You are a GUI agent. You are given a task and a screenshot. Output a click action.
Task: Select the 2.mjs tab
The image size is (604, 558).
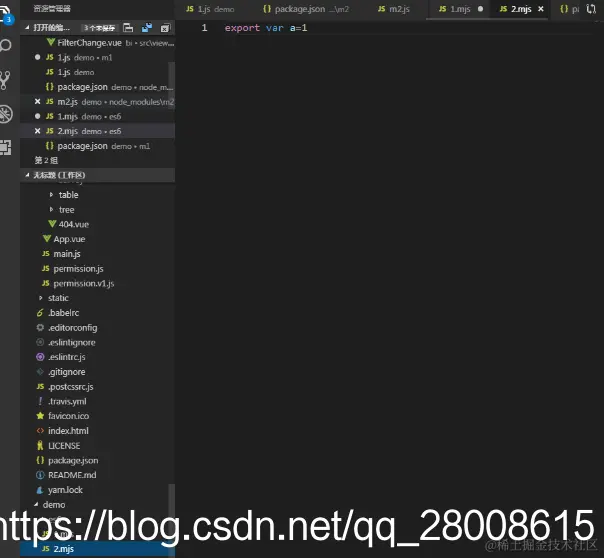click(520, 9)
